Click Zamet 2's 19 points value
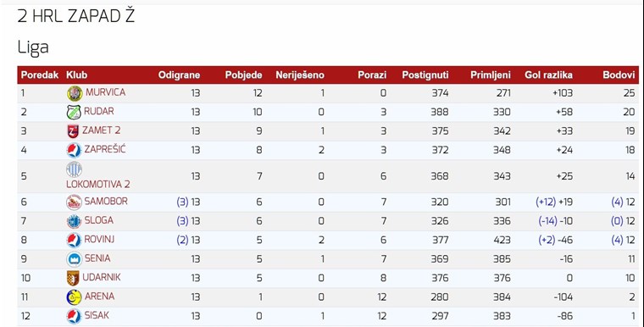The height and width of the screenshot is (327, 644). pyautogui.click(x=630, y=131)
